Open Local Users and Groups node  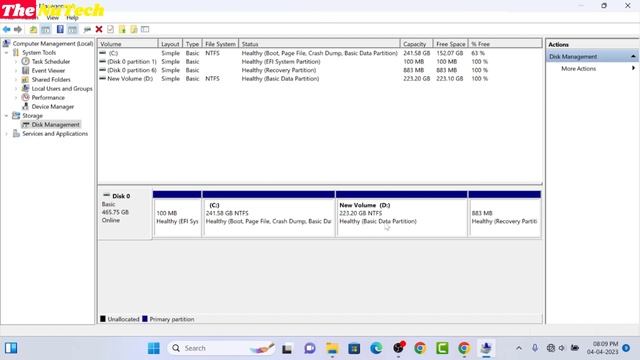point(62,88)
